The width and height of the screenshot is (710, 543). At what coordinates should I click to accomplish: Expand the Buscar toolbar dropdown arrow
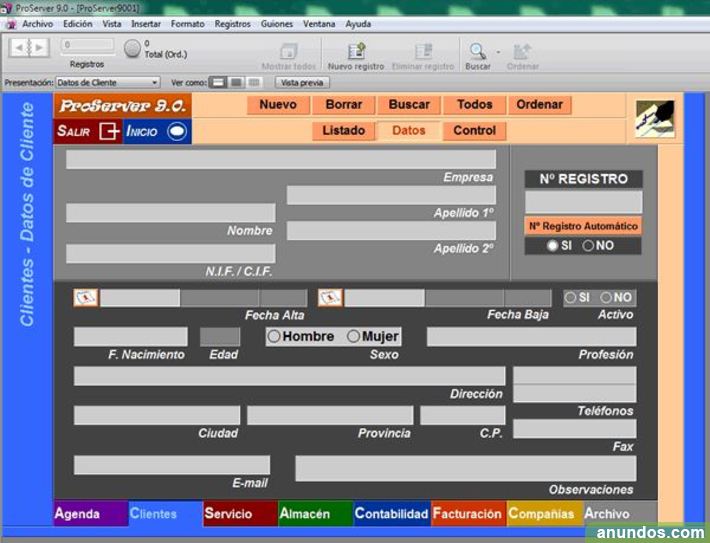(498, 52)
